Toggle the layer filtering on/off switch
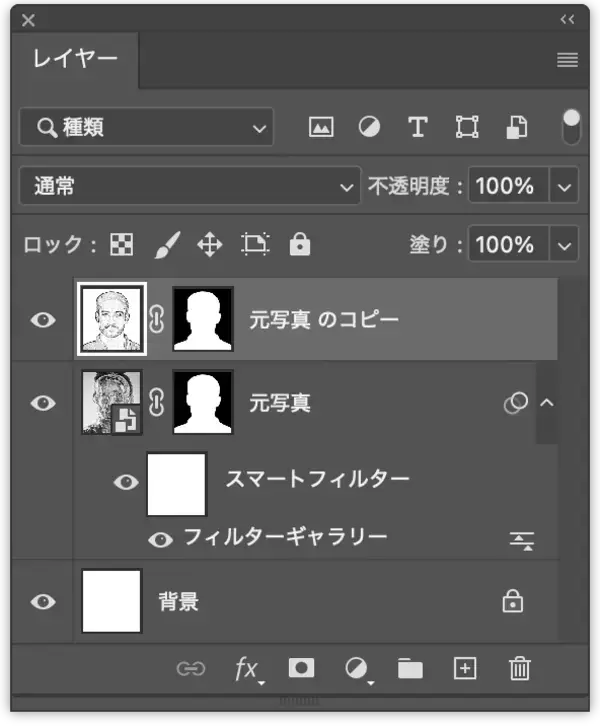 [571, 127]
